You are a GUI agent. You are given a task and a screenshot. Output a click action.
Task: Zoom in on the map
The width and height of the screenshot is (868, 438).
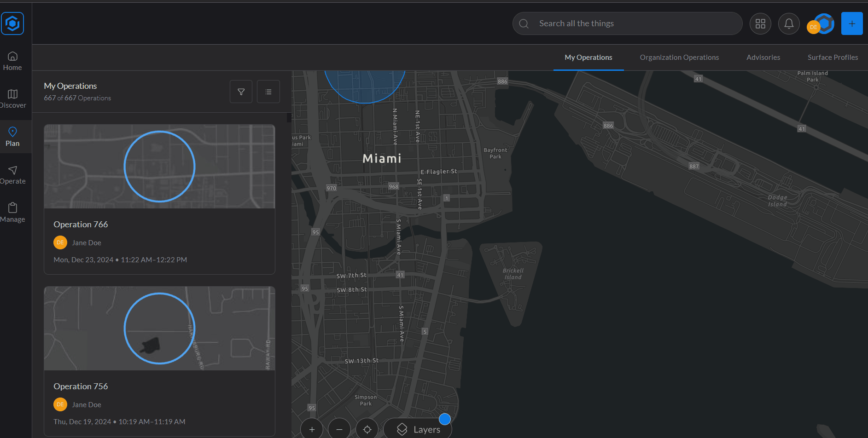[312, 429]
